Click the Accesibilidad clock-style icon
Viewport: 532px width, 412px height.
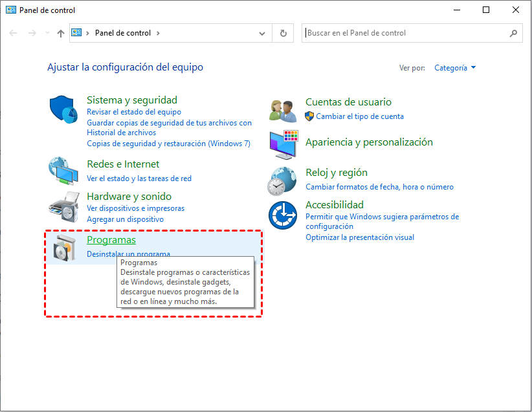(283, 214)
